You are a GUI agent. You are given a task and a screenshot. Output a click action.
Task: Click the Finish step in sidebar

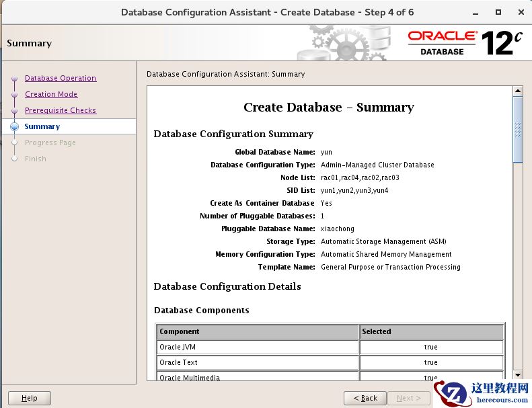[x=35, y=159]
